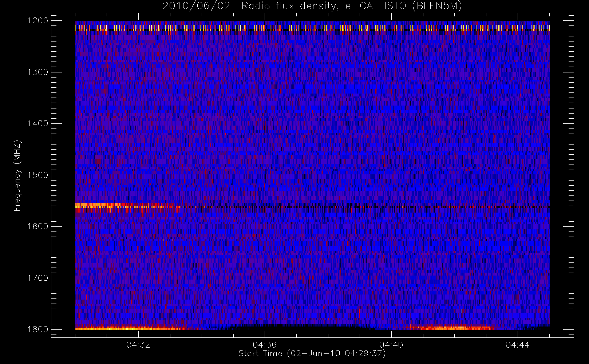Click the '1200' frequency axis label
The image size is (589, 364).
[37, 21]
